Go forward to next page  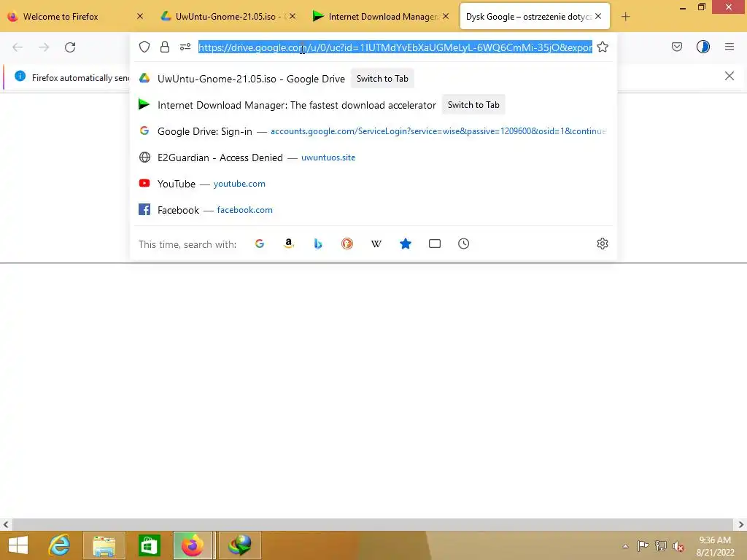pos(44,47)
